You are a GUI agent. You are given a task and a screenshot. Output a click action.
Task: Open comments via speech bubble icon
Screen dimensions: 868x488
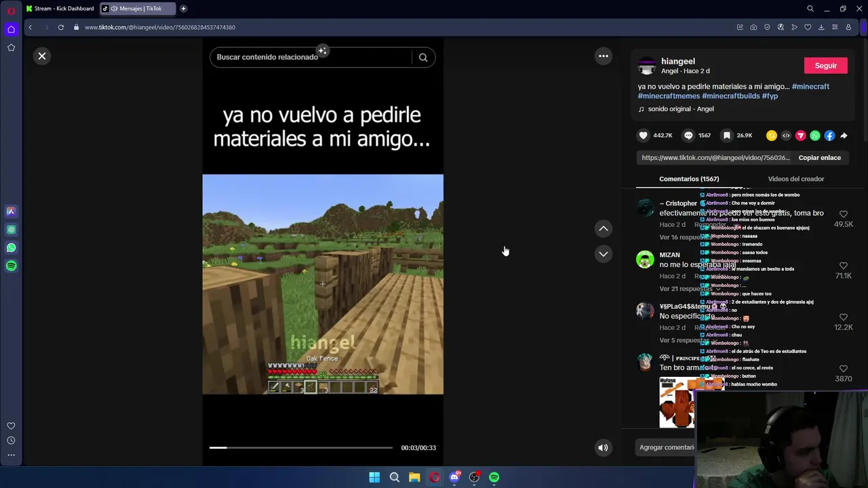tap(688, 136)
